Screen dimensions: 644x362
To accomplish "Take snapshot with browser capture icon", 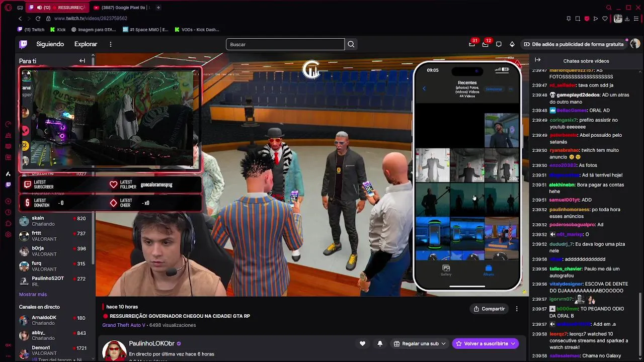I will 578,19.
